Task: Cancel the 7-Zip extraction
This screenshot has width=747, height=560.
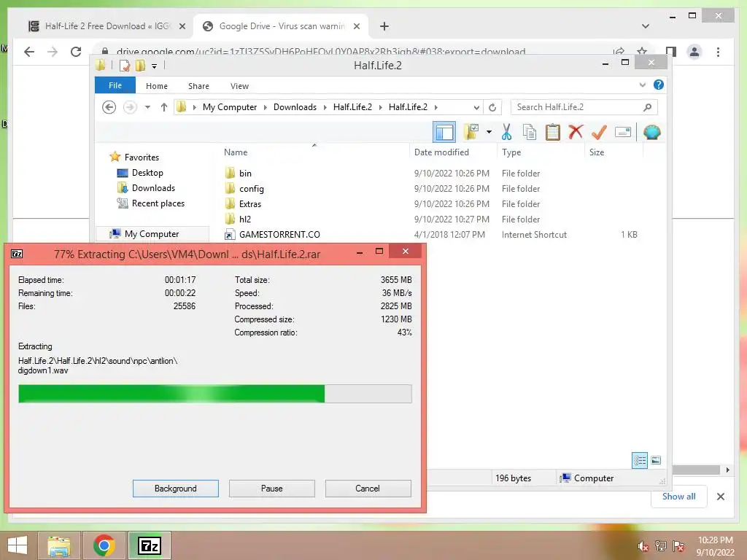Action: [x=368, y=489]
